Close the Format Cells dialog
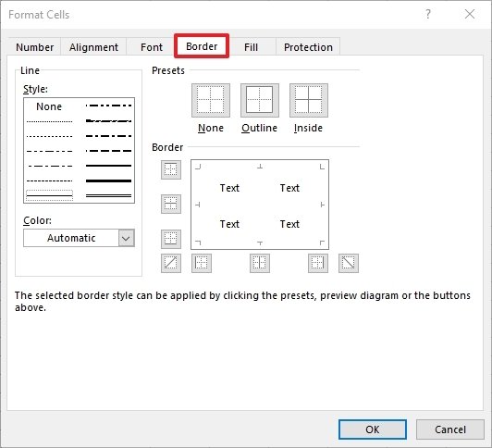 (470, 14)
